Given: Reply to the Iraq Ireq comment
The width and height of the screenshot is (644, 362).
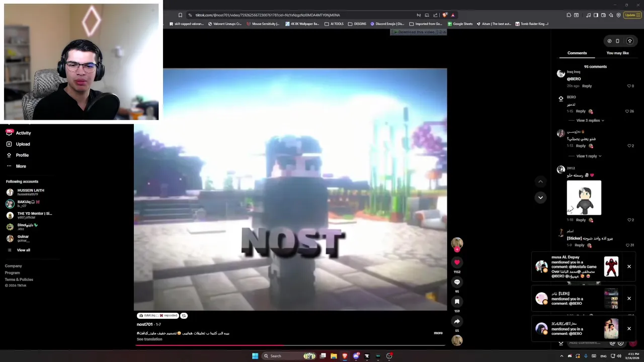Looking at the screenshot, I should 587,86.
